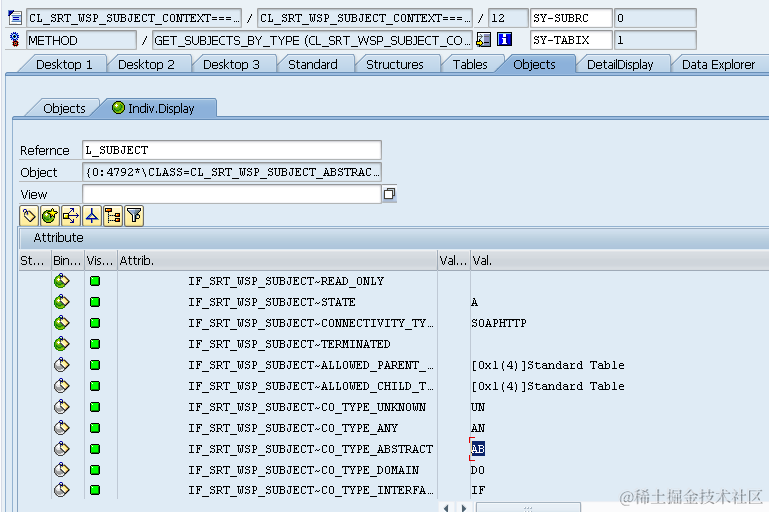This screenshot has width=769, height=512.
Task: Click the tag icon in object toolbar
Action: coord(29,216)
